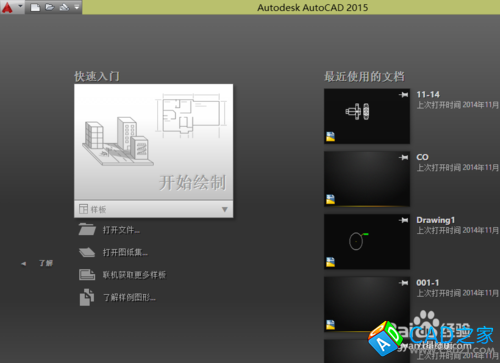Viewport: 500px width, 363px height.
Task: Click the 开始绘制 start drawing tile
Action: [x=154, y=142]
